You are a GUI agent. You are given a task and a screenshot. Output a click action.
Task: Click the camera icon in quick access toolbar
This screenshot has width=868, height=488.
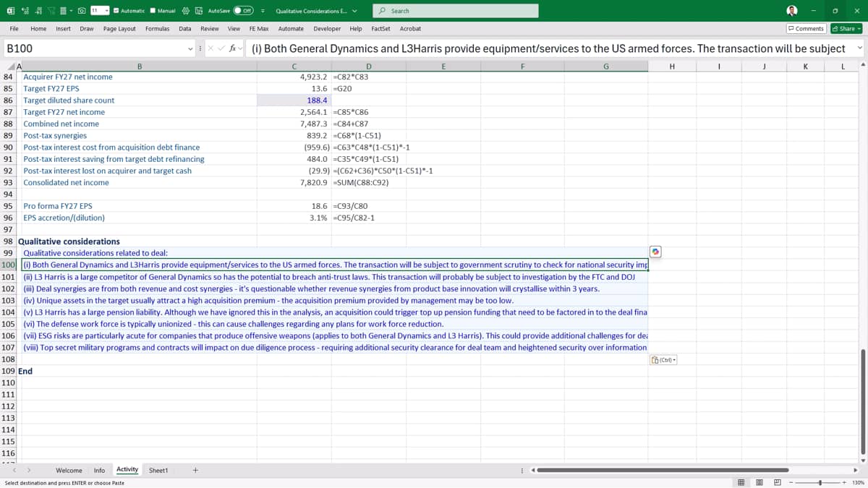(82, 11)
